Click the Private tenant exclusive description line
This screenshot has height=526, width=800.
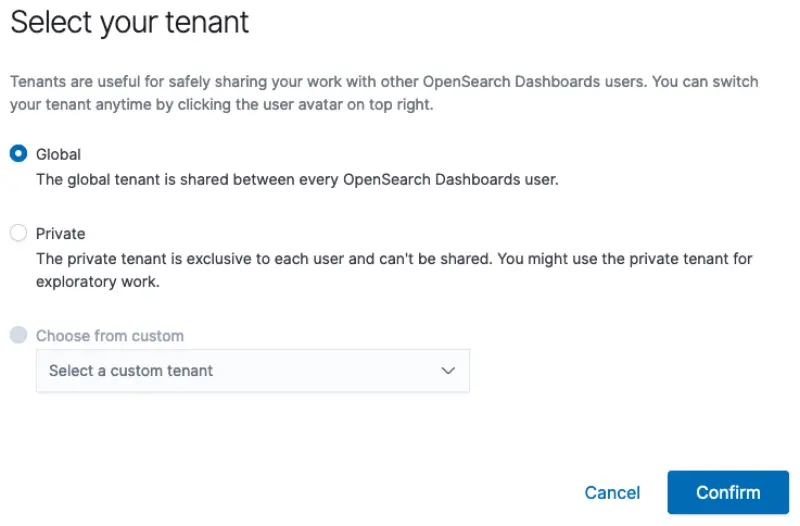[x=394, y=258]
